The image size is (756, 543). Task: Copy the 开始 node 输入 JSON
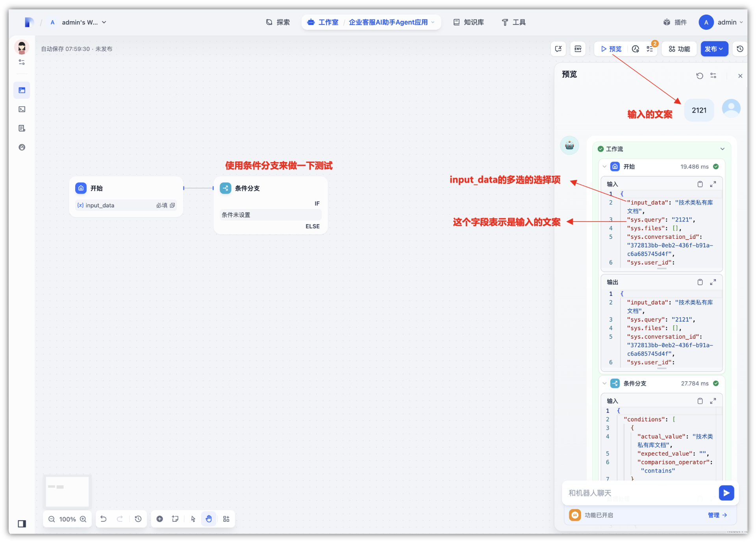coord(700,184)
